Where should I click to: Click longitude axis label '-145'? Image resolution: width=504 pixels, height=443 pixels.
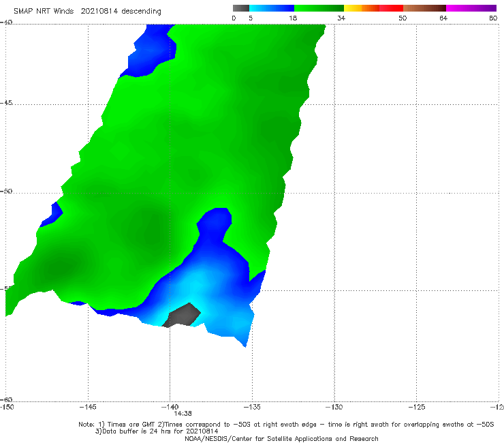[x=88, y=407]
